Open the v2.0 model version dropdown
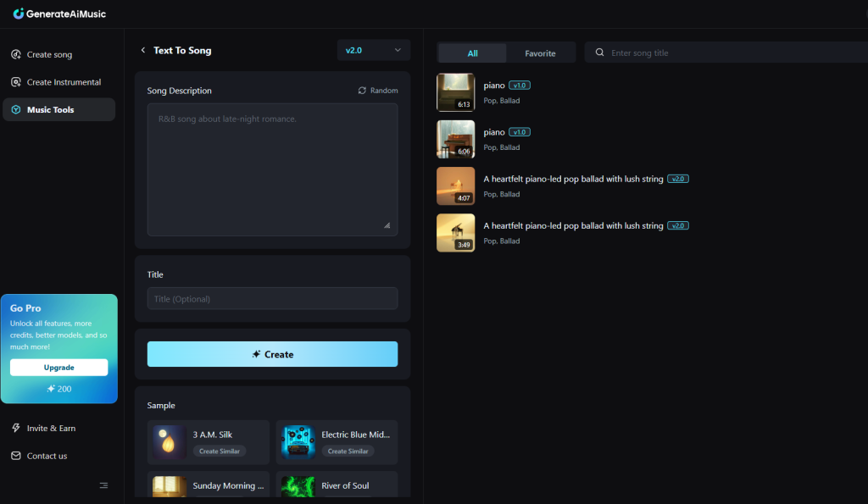Image resolution: width=868 pixels, height=504 pixels. click(x=373, y=50)
